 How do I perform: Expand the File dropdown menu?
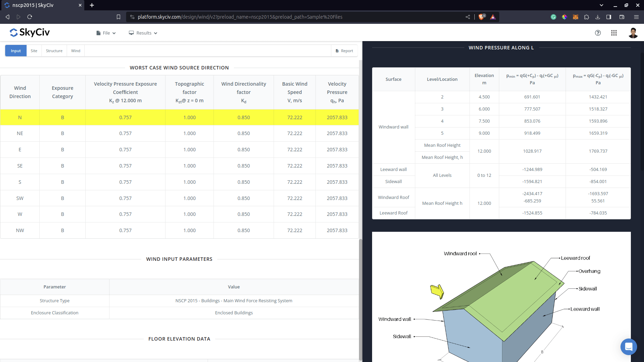pos(106,33)
